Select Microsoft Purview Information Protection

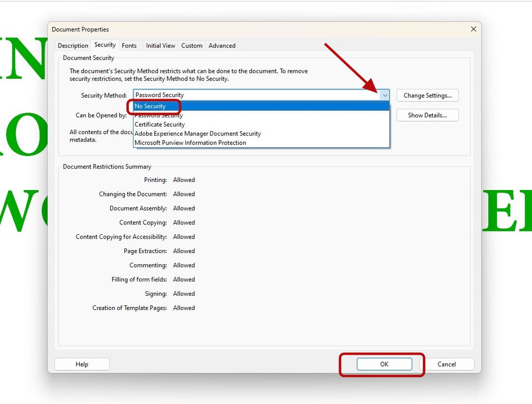coord(261,143)
